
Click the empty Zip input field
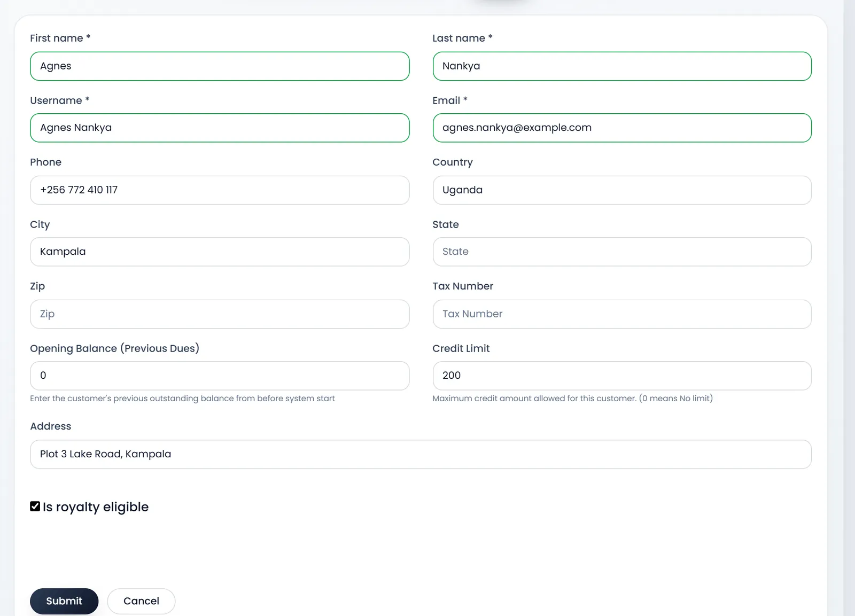[x=220, y=314]
